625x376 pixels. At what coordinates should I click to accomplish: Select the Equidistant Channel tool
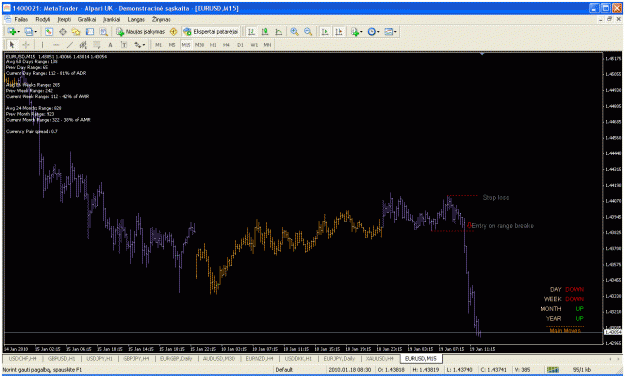point(83,45)
